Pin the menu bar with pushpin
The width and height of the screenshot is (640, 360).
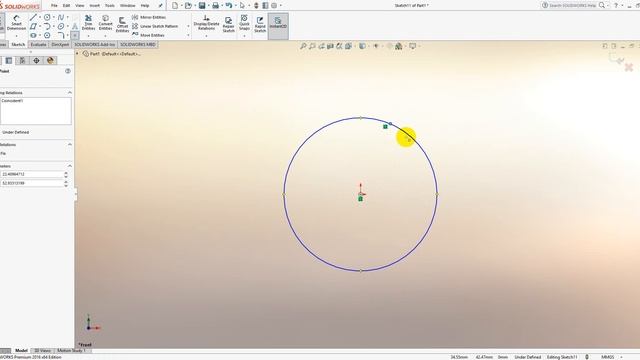(x=160, y=6)
